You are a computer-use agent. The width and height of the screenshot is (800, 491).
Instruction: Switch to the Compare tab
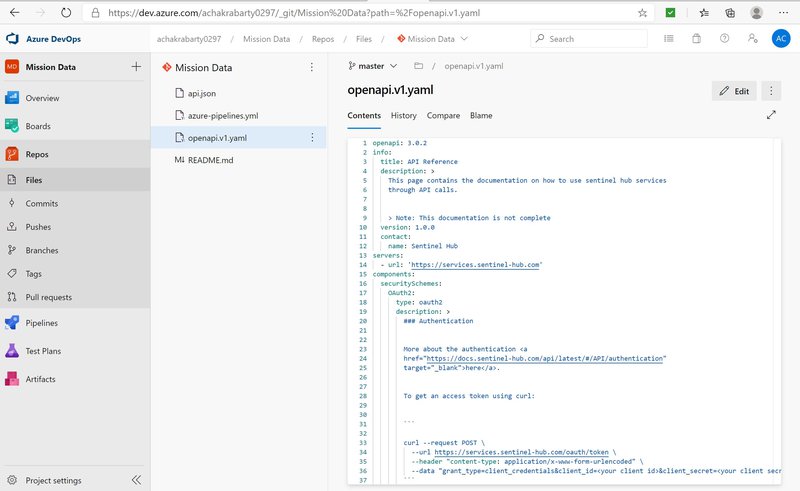pos(443,116)
